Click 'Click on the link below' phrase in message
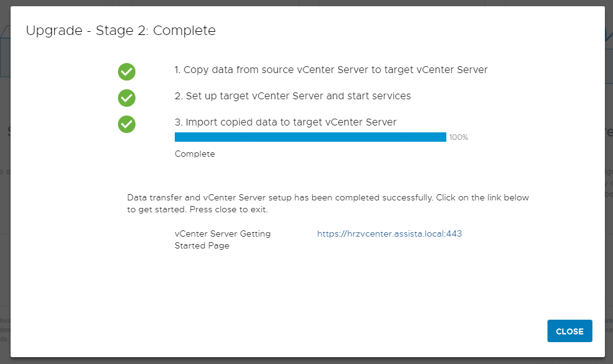The height and width of the screenshot is (364, 613). 483,197
